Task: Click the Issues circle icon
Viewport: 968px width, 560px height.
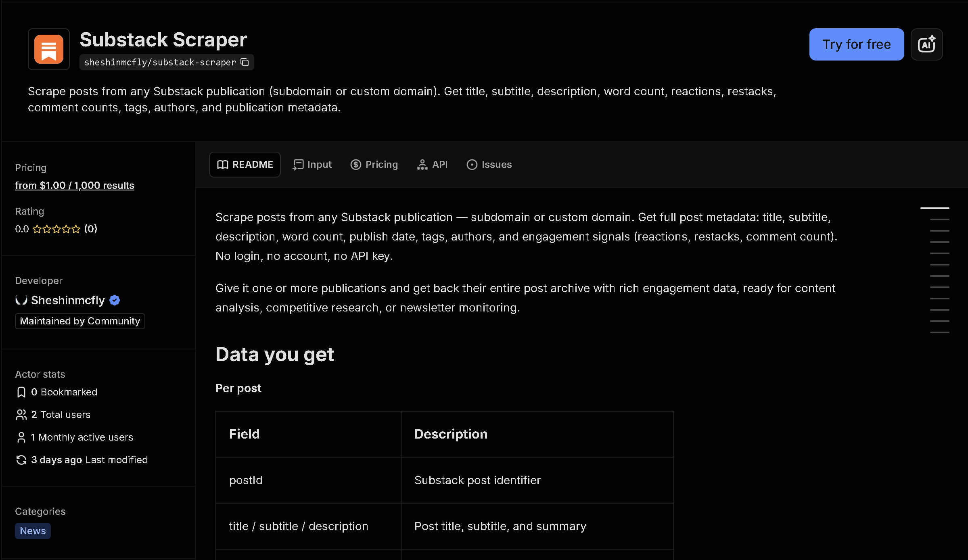Action: pyautogui.click(x=472, y=165)
